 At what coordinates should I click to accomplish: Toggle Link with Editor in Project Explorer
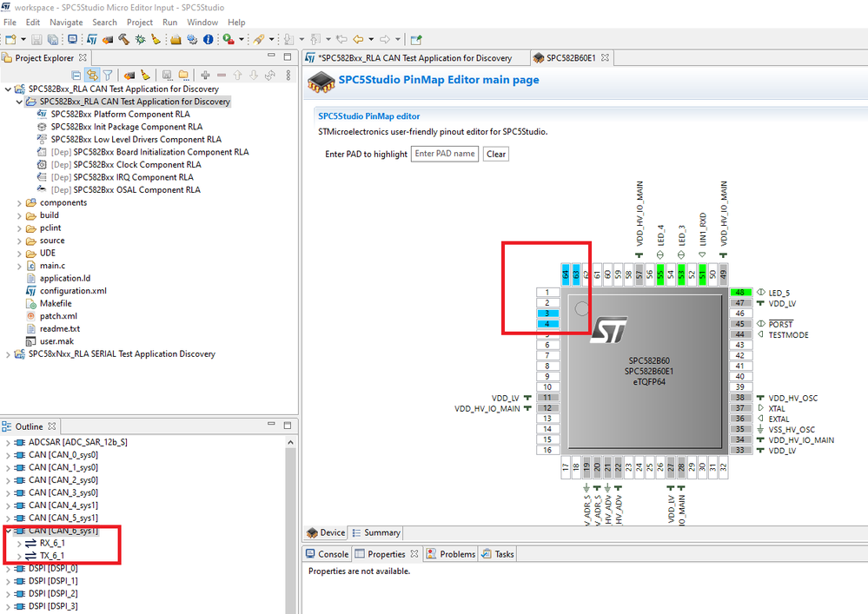[x=92, y=76]
